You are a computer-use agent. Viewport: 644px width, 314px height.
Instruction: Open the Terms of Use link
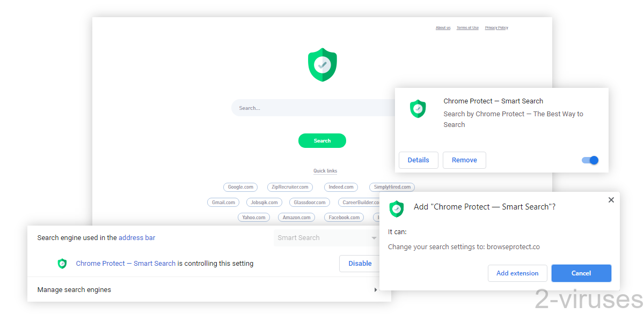pos(467,27)
